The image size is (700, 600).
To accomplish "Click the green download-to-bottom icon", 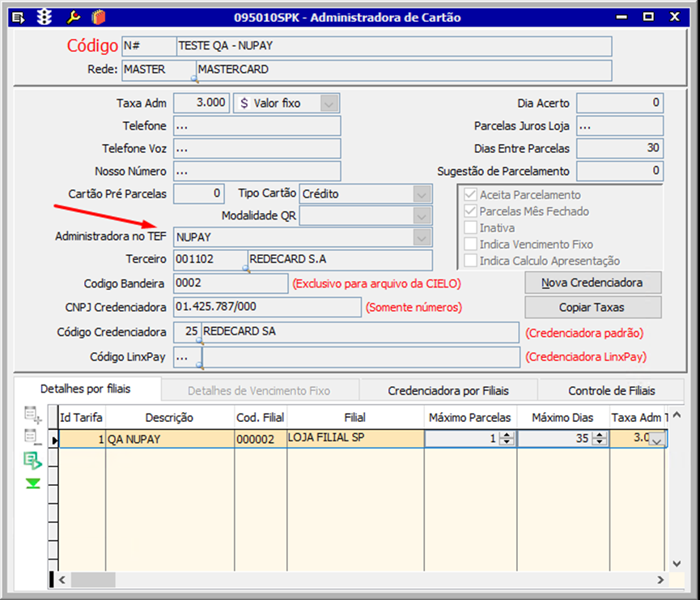I will click(x=32, y=483).
